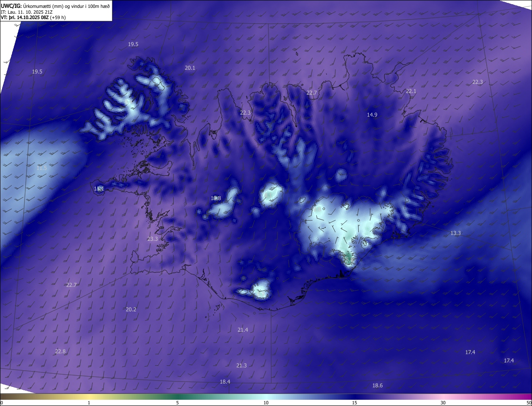Select the 11.1 value label

(99, 189)
